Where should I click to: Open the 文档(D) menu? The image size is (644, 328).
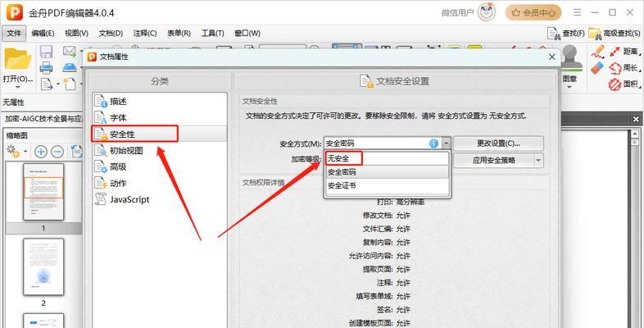(111, 34)
